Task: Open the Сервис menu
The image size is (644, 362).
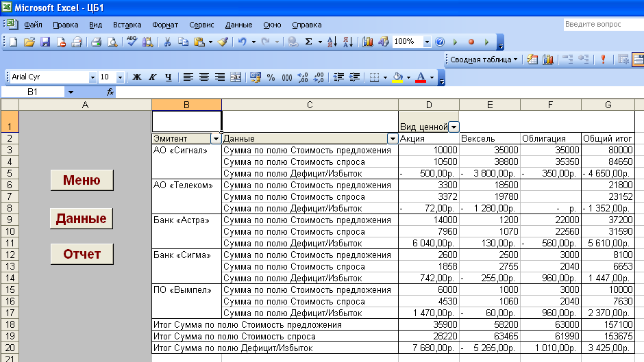Action: (201, 25)
